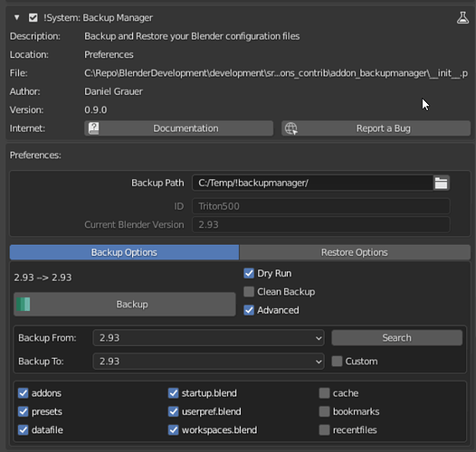Uncheck the workspaces.blend option

pyautogui.click(x=174, y=430)
